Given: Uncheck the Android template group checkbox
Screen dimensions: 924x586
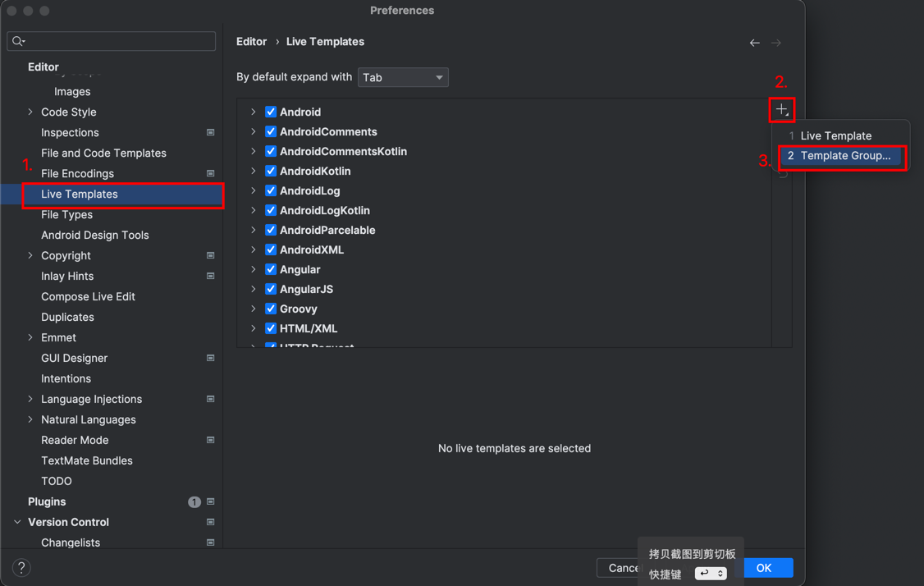Looking at the screenshot, I should pyautogui.click(x=271, y=112).
